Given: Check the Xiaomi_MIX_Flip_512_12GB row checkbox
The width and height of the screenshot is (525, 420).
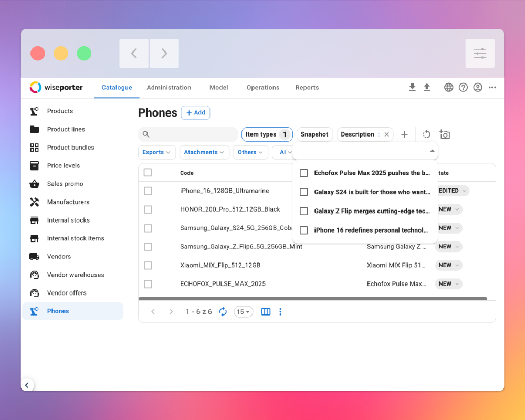Looking at the screenshot, I should (148, 266).
